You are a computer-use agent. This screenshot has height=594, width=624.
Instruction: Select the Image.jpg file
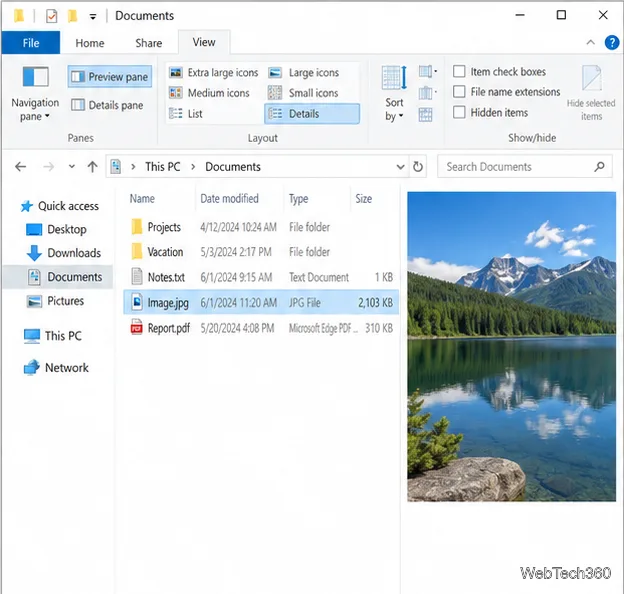261,303
